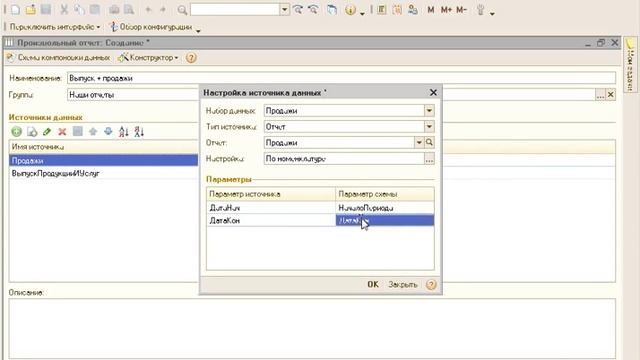Click the green pencil Edit source icon
The width and height of the screenshot is (640, 360).
pos(47,131)
